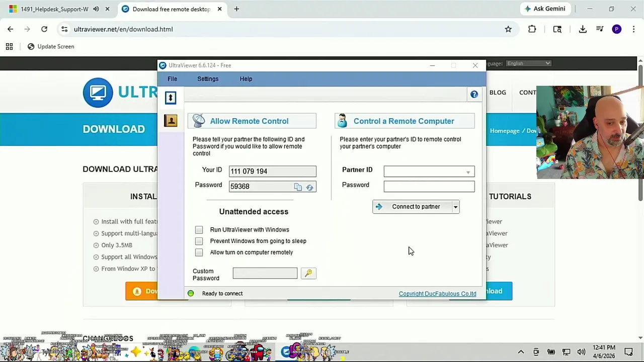The height and width of the screenshot is (362, 644).
Task: Click the Ask Gemini button
Action: click(x=545, y=9)
